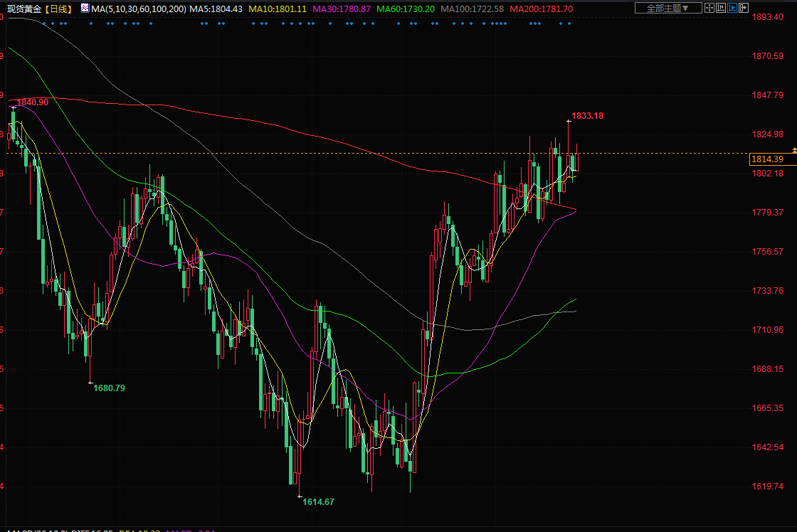
Task: Select the red MA200:1781.70 label
Action: click(x=542, y=9)
